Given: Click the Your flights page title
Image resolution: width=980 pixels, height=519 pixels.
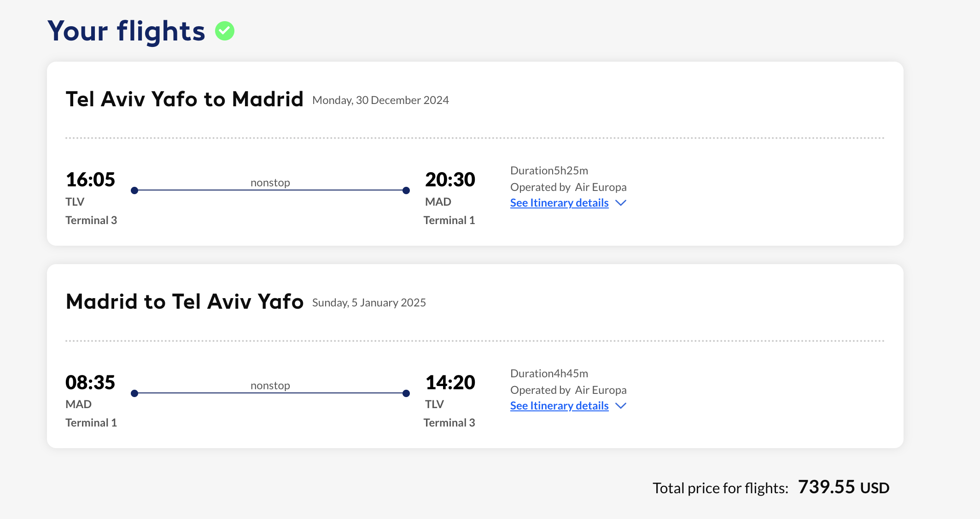Looking at the screenshot, I should 126,31.
